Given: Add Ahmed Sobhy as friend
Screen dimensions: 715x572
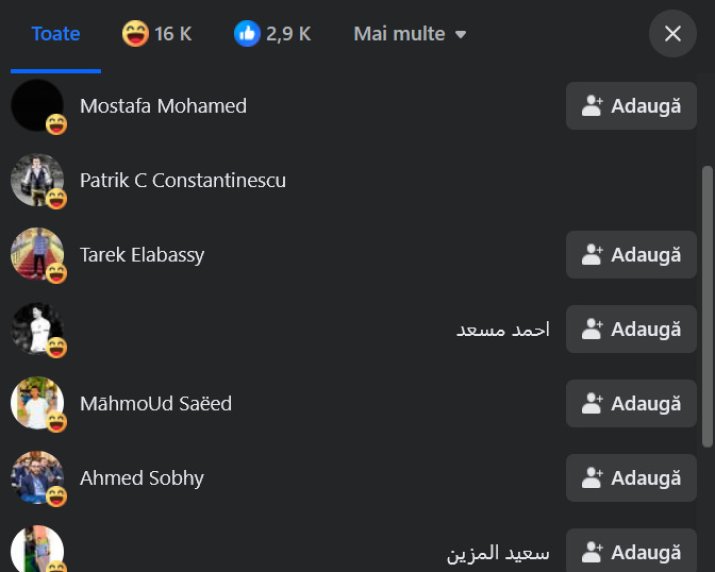Looking at the screenshot, I should [x=631, y=478].
